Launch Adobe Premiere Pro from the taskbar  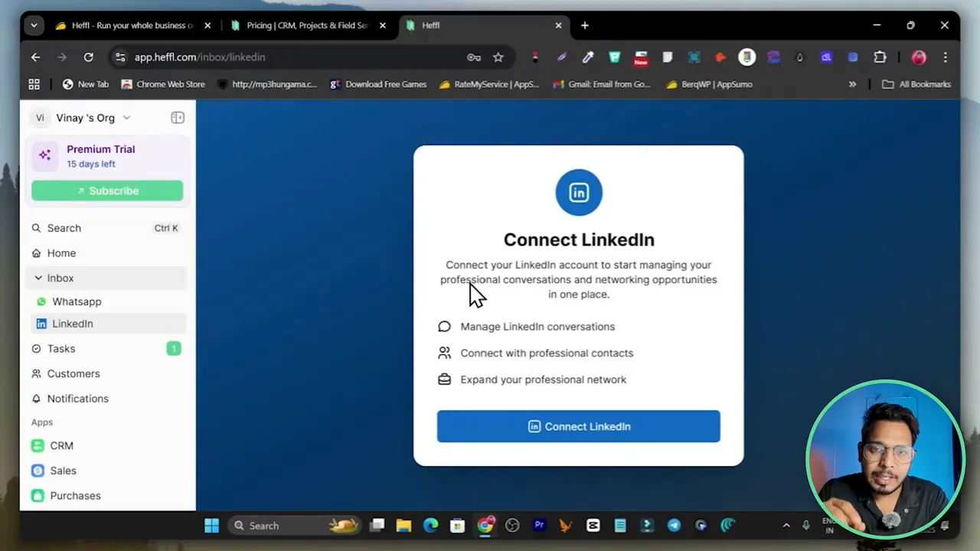pos(539,525)
